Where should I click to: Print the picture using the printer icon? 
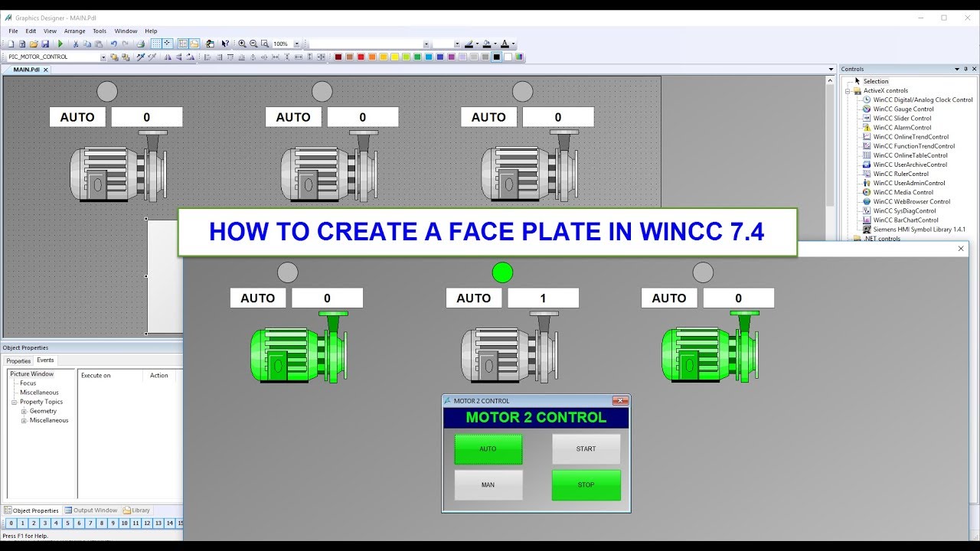(x=141, y=44)
